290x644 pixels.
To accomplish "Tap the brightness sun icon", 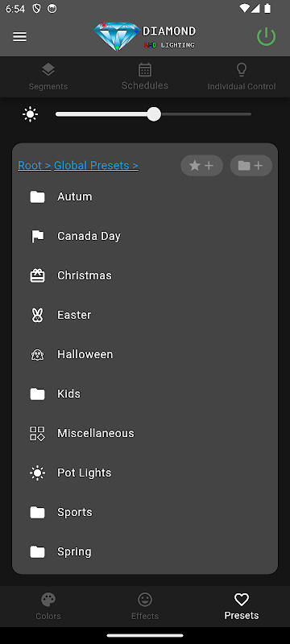I will click(31, 114).
